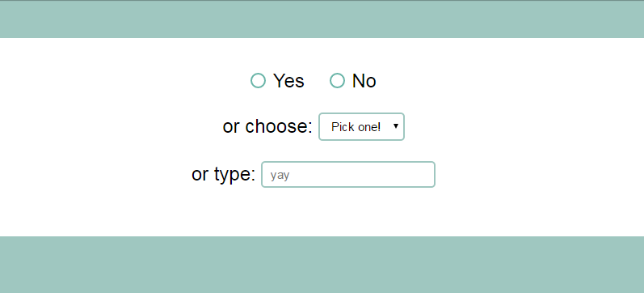The height and width of the screenshot is (293, 644).
Task: Click the "Pick one!" text inside the select
Action: pyautogui.click(x=356, y=127)
